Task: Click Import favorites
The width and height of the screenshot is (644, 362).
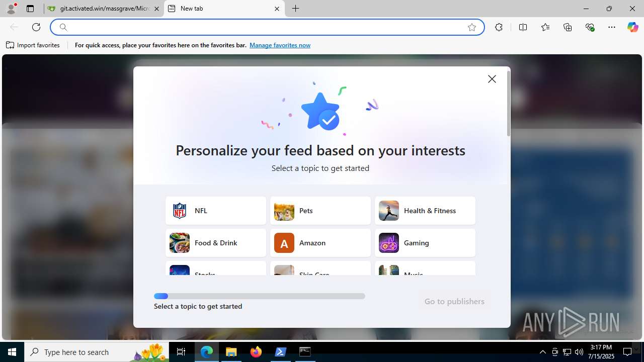Action: pyautogui.click(x=33, y=45)
